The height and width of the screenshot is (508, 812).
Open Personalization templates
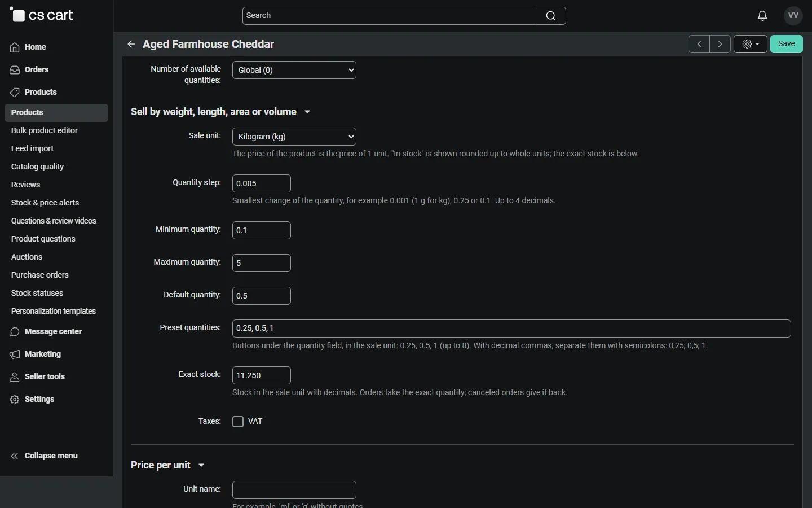54,311
